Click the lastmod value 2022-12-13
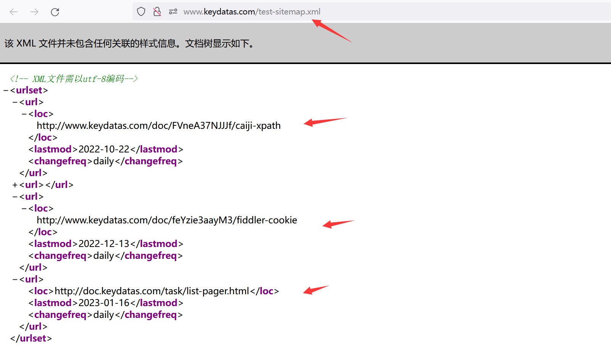 [x=104, y=244]
